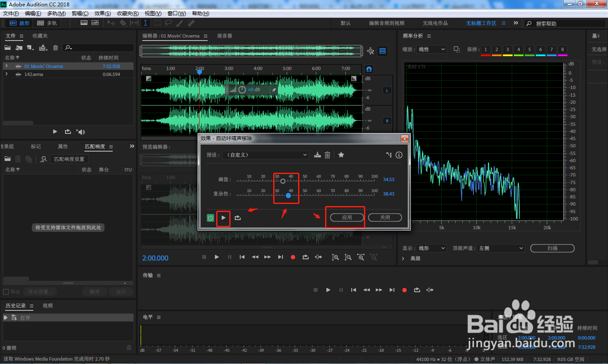This screenshot has width=608, height=364.
Task: Toggle the R channel enable button
Action: pyautogui.click(x=387, y=121)
